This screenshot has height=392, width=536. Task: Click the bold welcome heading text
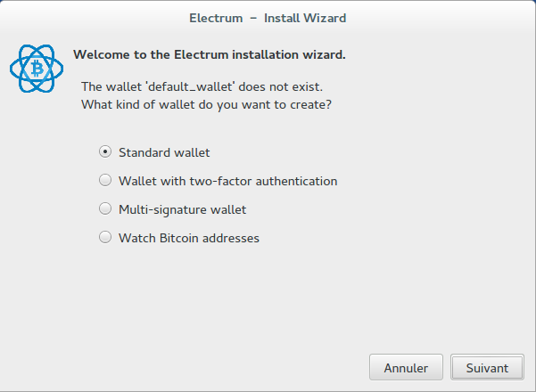pos(209,54)
